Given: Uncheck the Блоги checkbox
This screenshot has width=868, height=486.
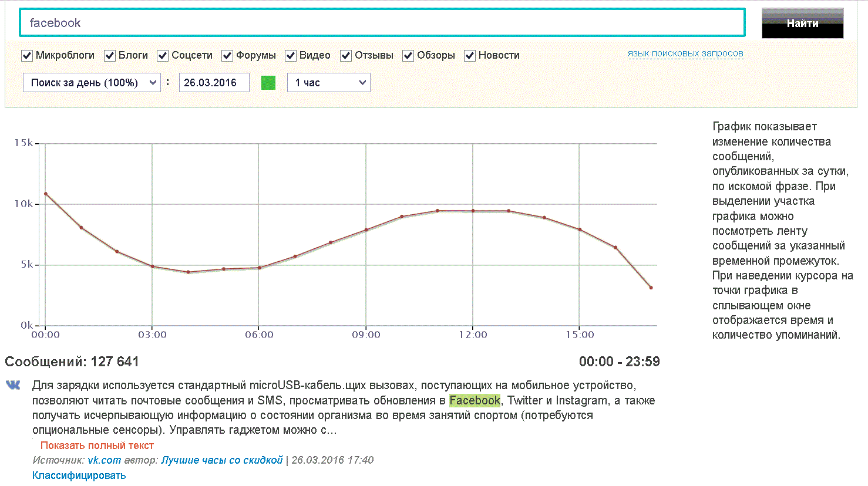Looking at the screenshot, I should 110,56.
